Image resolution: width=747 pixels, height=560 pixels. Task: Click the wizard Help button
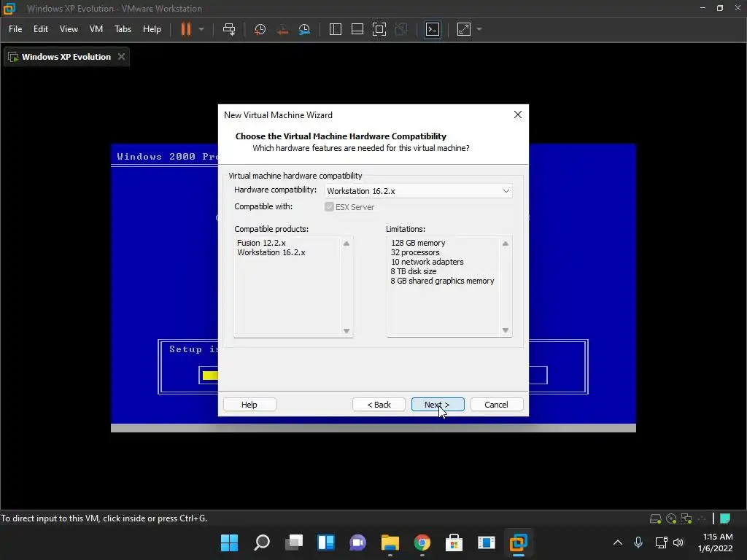pos(249,404)
